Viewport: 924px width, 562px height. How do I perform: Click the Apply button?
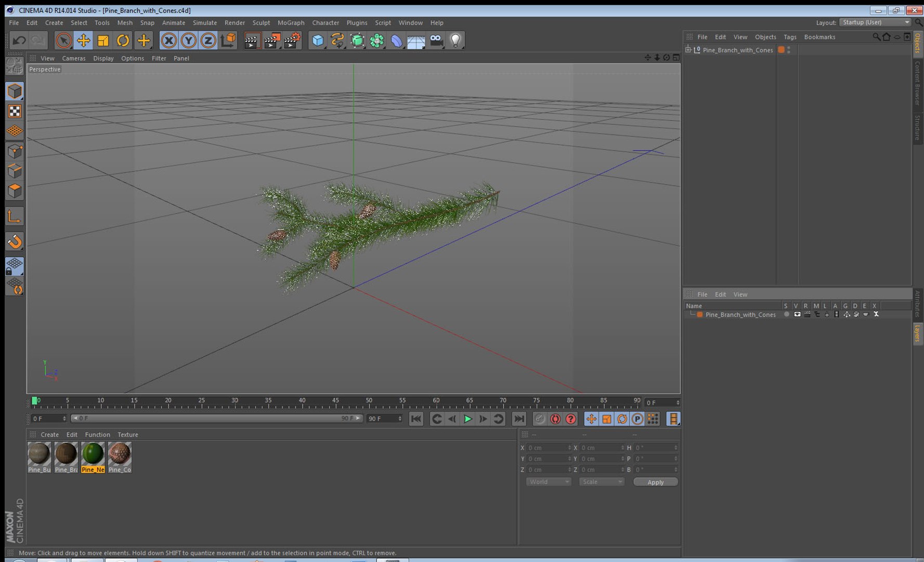point(656,482)
